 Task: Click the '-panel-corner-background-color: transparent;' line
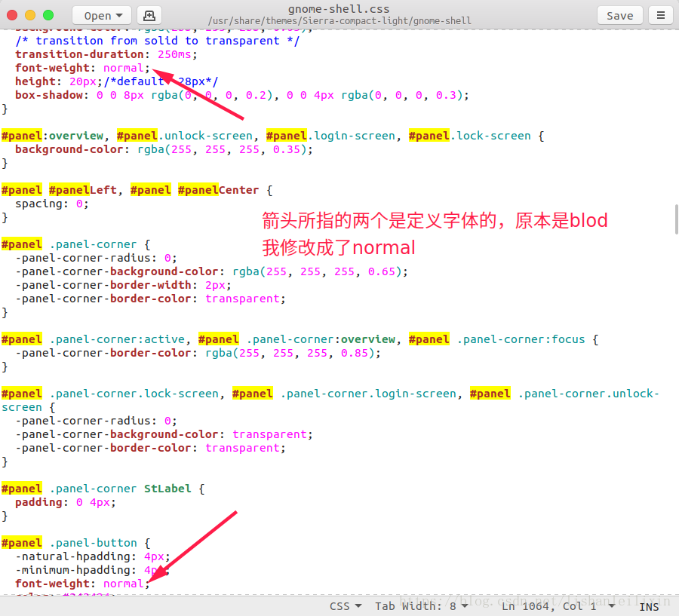point(164,434)
